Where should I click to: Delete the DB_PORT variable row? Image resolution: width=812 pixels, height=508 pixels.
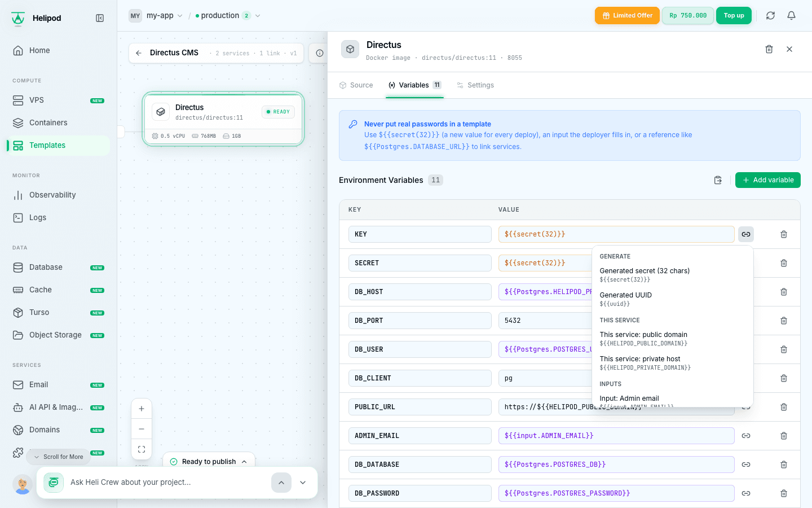click(x=784, y=321)
